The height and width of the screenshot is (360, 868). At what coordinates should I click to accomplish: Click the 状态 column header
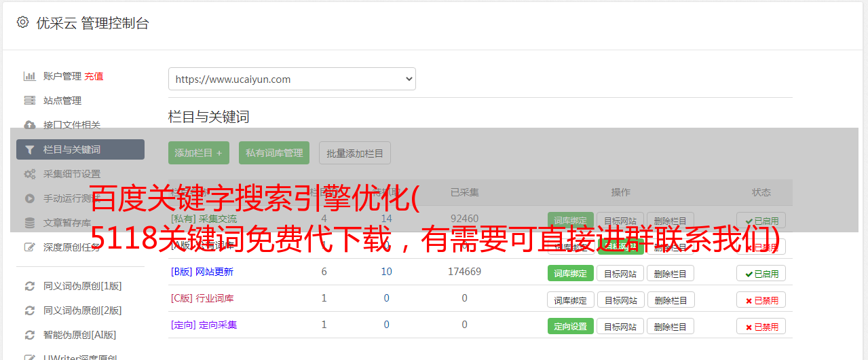click(x=761, y=192)
